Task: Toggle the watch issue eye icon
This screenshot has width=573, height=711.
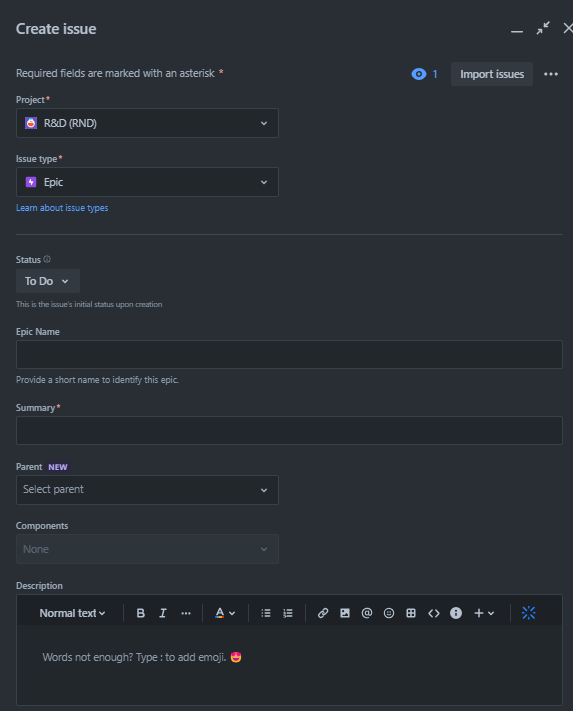Action: tap(419, 74)
